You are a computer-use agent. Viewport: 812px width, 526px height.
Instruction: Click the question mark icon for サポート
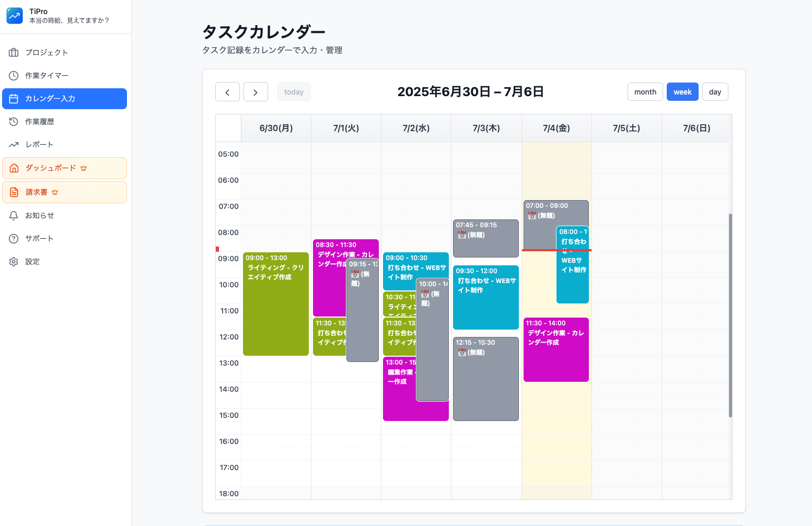tap(14, 239)
